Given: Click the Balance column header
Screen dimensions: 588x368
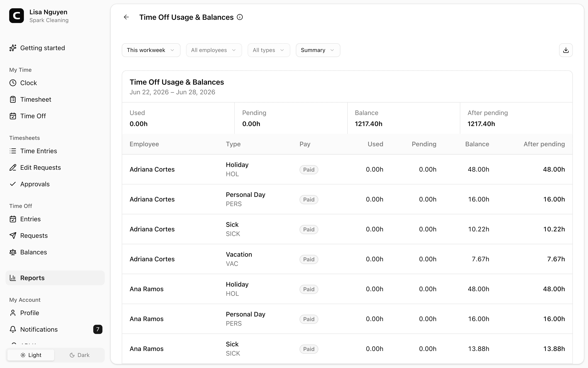Looking at the screenshot, I should tap(477, 144).
